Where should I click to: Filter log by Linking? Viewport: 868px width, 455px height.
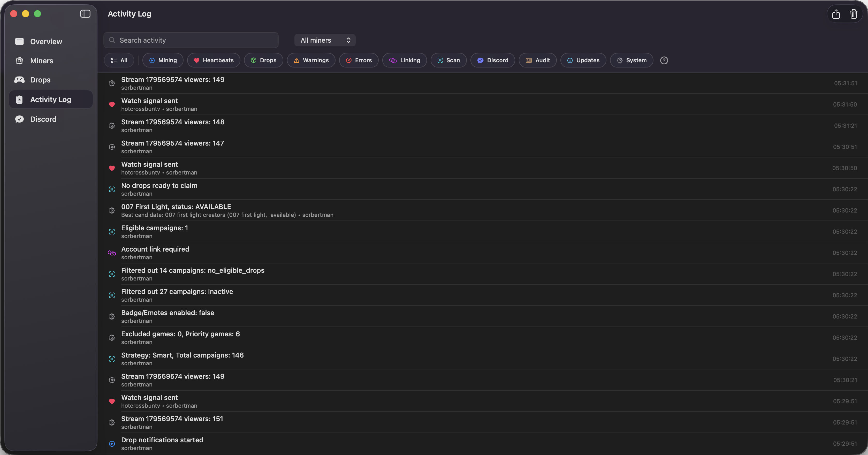point(405,60)
